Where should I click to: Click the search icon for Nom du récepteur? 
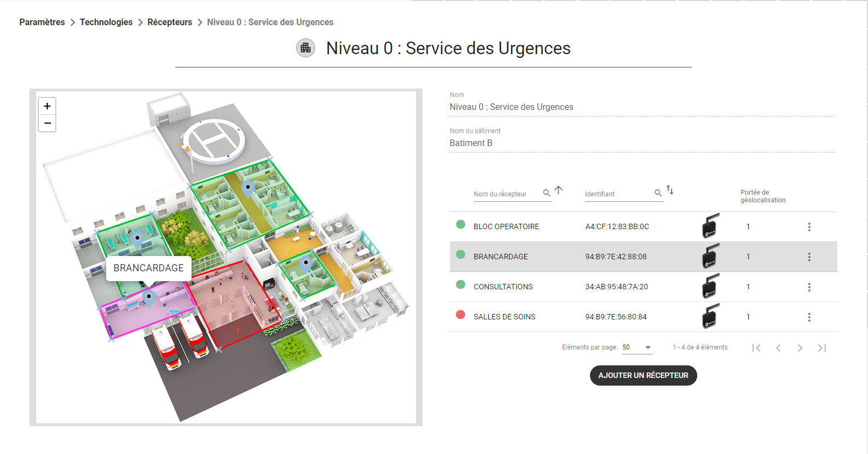tap(546, 193)
